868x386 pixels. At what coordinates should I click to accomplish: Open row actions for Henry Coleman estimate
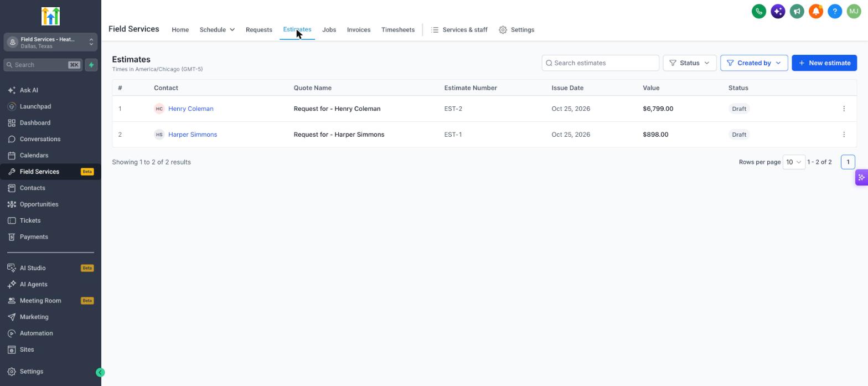(844, 109)
